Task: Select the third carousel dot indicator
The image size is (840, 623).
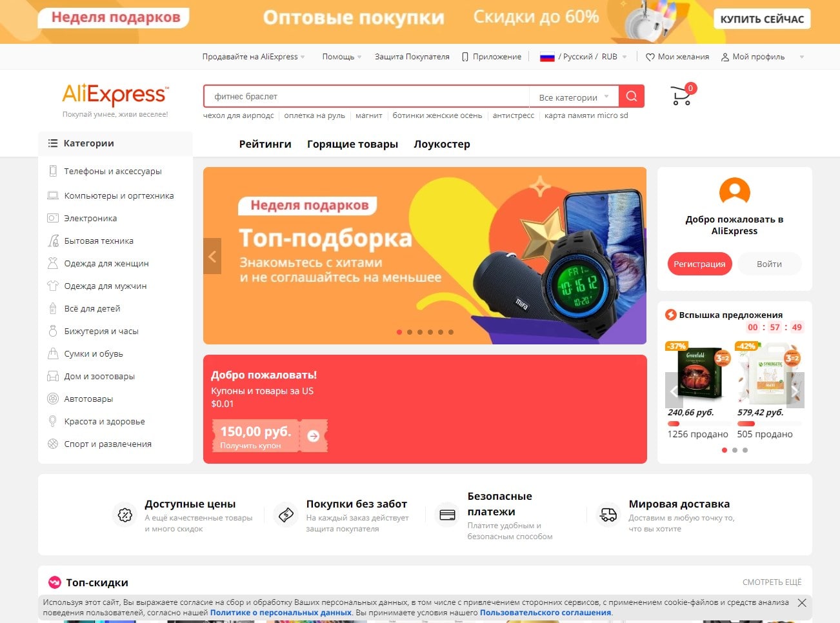Action: (x=419, y=332)
